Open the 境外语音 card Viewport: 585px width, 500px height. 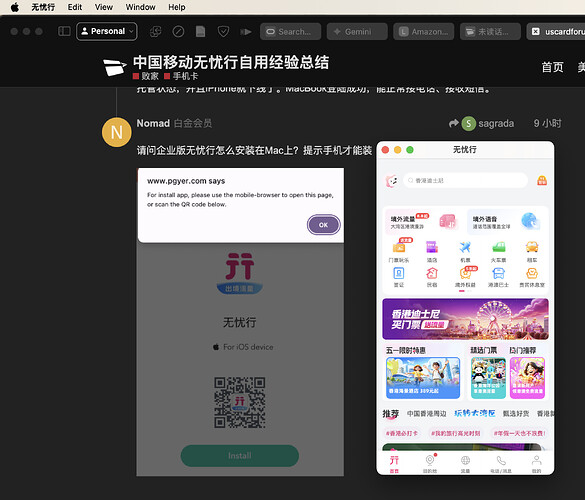coord(505,221)
